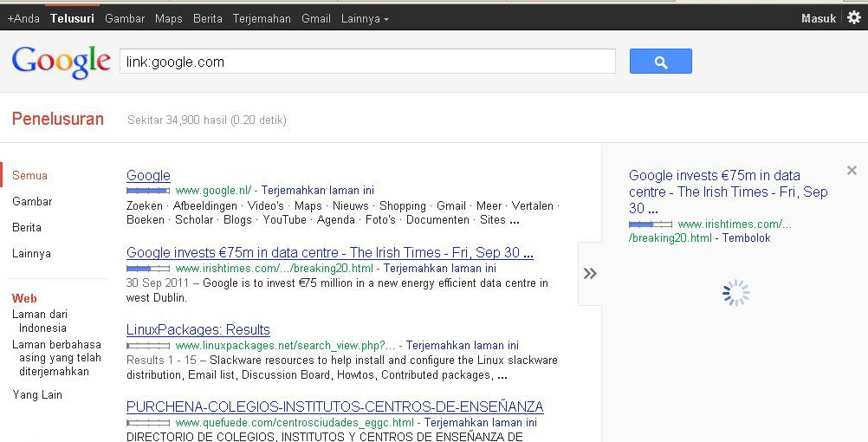Click www.quefuede.com/centrosciudades_eggc.html URL

pos(295,423)
